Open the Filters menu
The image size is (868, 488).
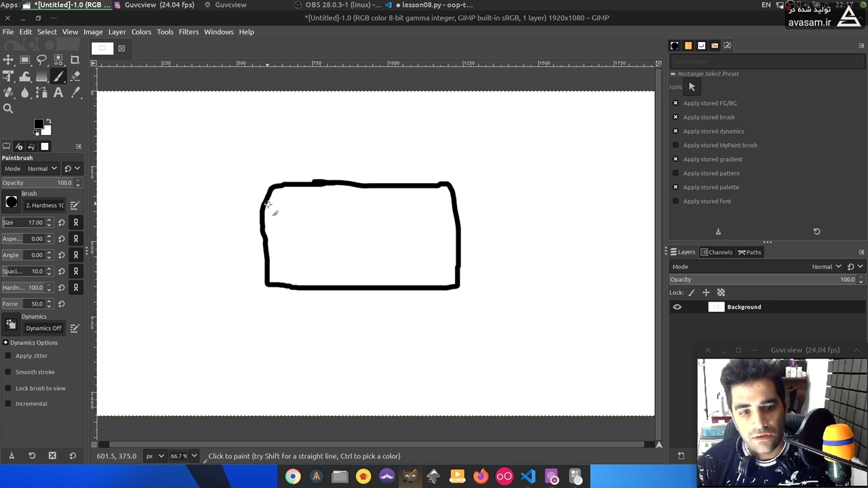[189, 32]
